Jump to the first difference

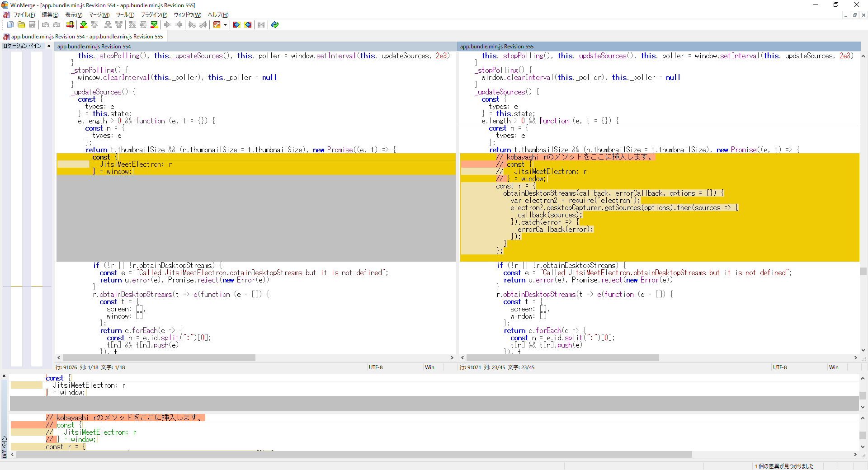132,25
